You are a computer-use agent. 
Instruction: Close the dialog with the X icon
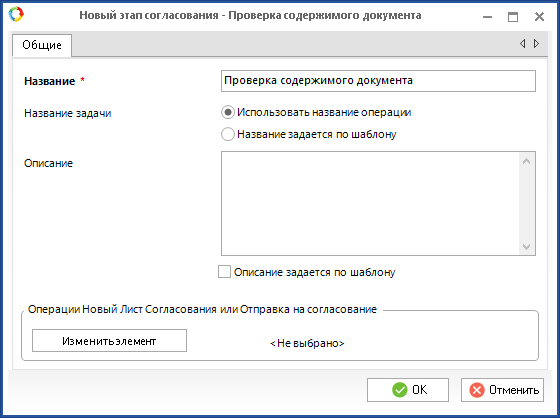(x=539, y=16)
